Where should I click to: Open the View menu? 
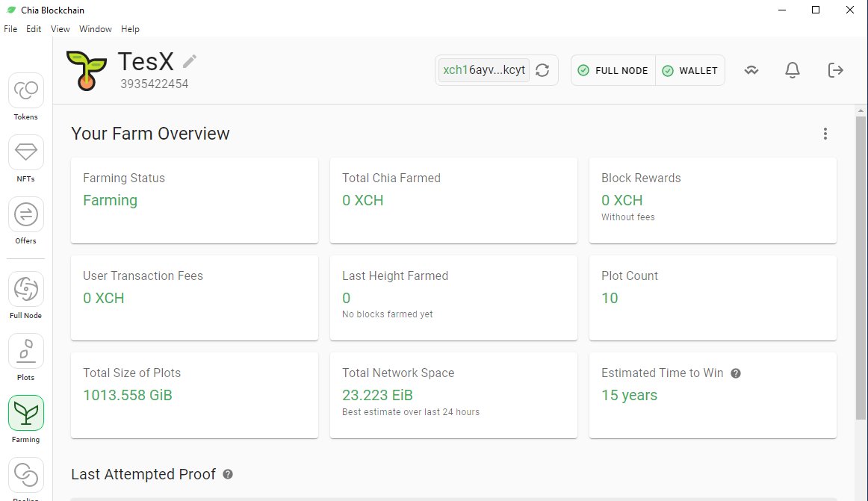[61, 29]
